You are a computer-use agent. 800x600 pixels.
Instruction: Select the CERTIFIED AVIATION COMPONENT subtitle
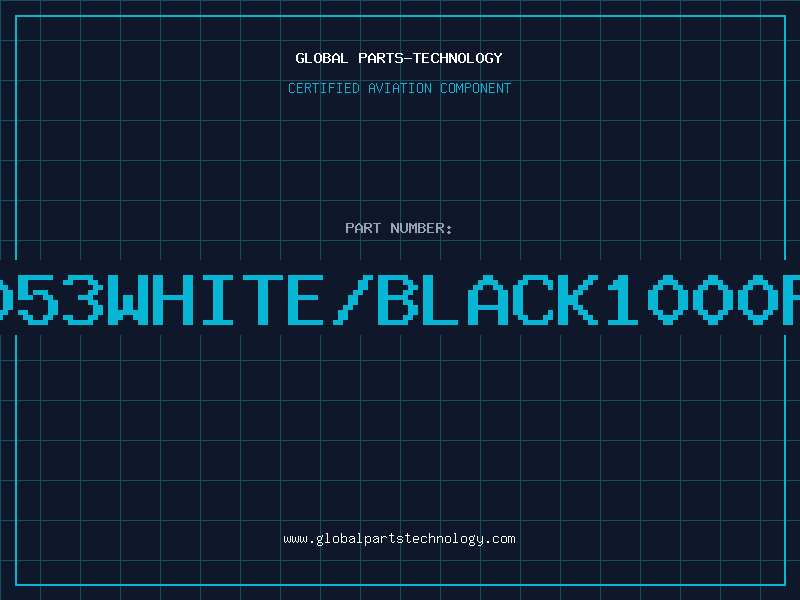tap(399, 88)
